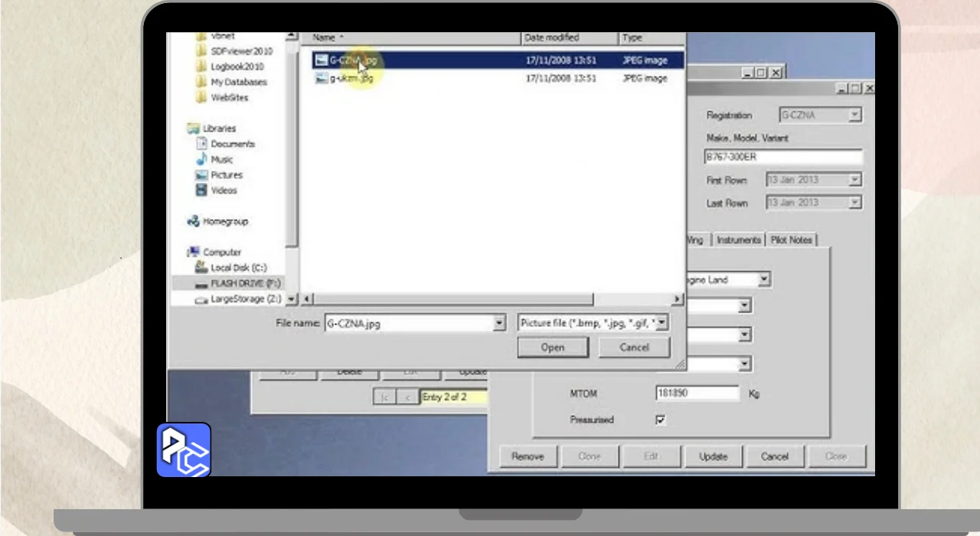Click the Music library icon
The height and width of the screenshot is (536, 980).
point(202,159)
